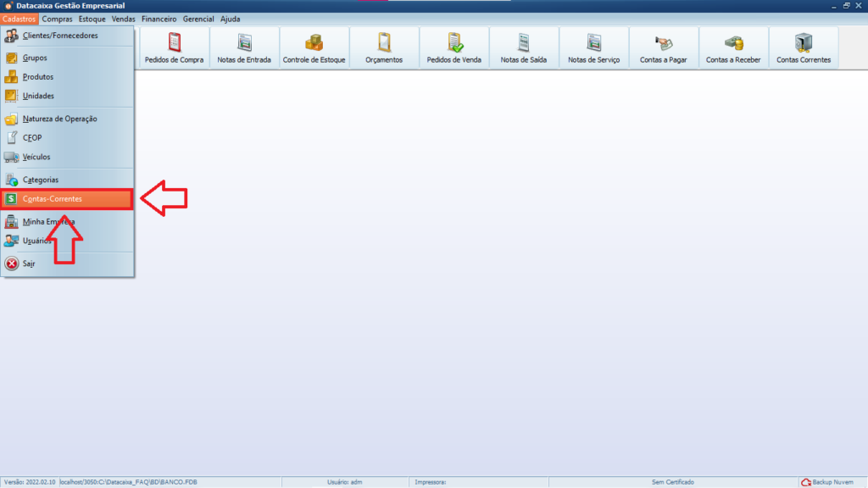The height and width of the screenshot is (488, 868).
Task: Click the Contas a Receber toolbar icon
Action: click(733, 48)
